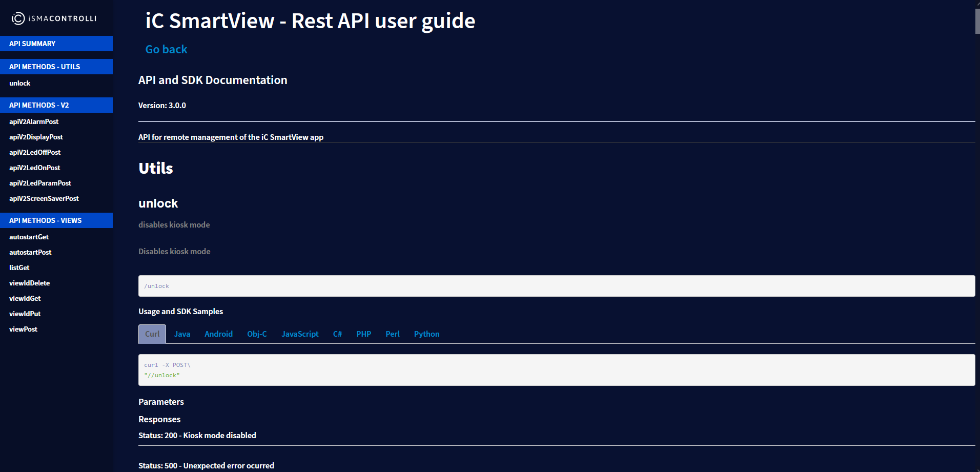Open the apiV2ScreenSaverPost documentation
This screenshot has height=472, width=980.
pyautogui.click(x=44, y=198)
